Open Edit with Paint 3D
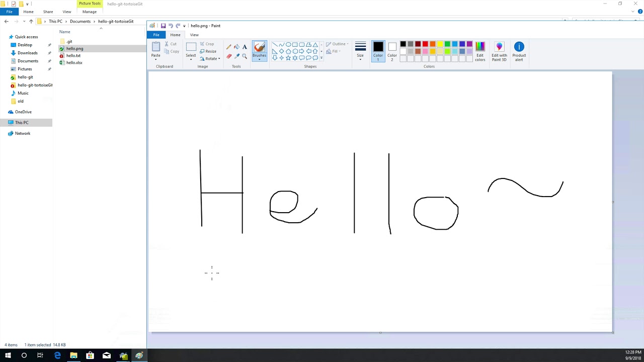This screenshot has width=644, height=362. (499, 52)
